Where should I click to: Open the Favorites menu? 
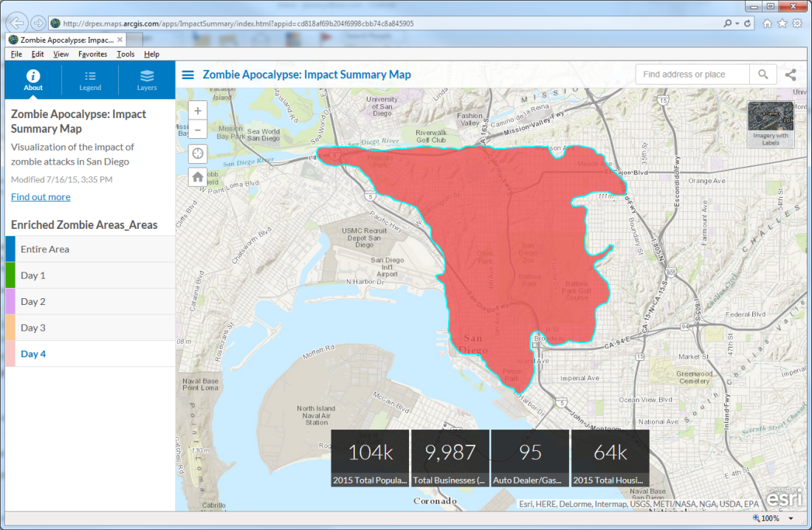tap(93, 54)
